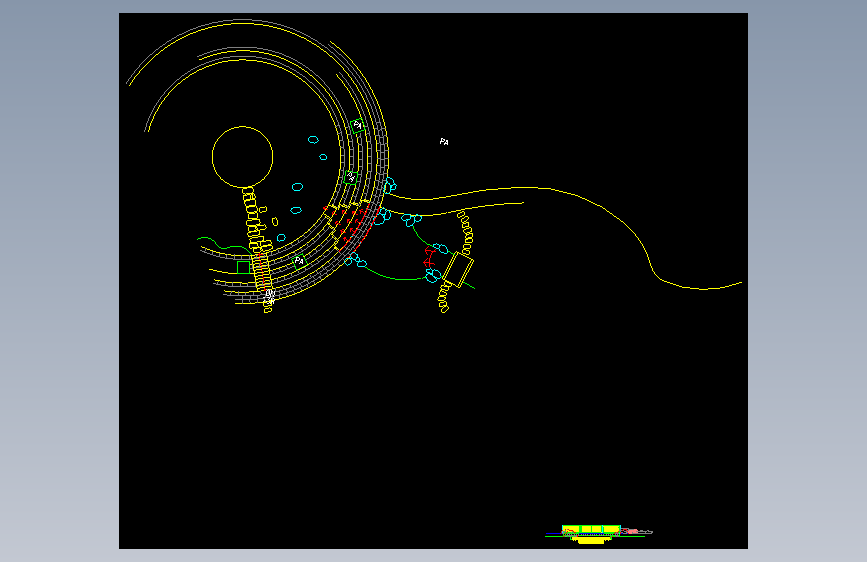
Task: Select the elevation drawing thumbnail at bottom right
Action: (599, 534)
